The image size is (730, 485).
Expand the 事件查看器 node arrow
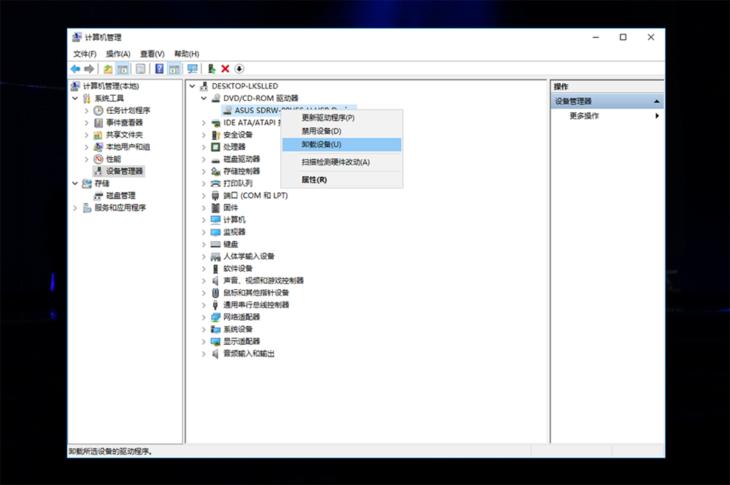[x=87, y=123]
